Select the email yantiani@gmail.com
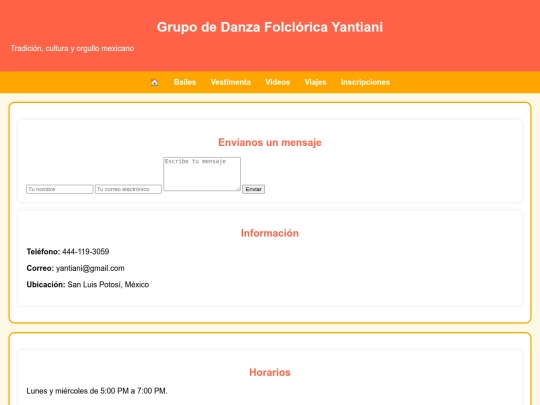 pos(90,268)
